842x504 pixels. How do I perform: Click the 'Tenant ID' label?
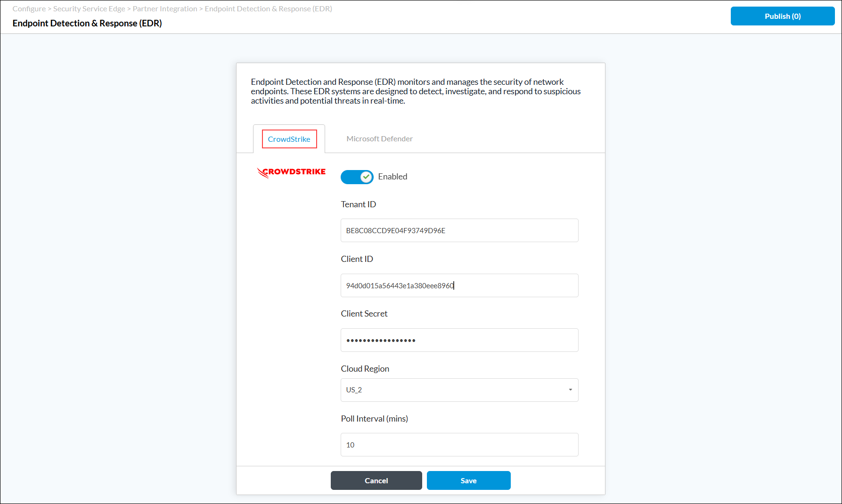(x=358, y=204)
